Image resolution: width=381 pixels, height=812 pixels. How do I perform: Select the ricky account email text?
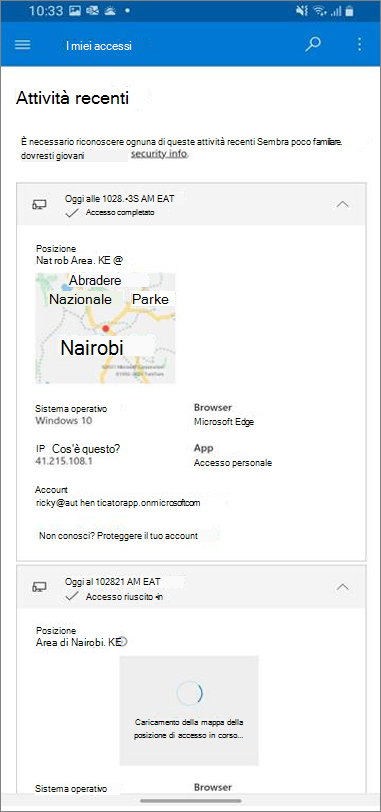click(118, 502)
